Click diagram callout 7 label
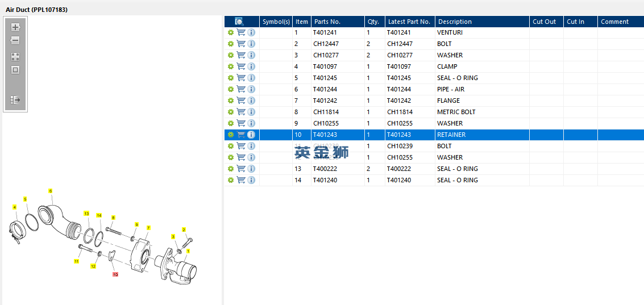 [x=148, y=227]
